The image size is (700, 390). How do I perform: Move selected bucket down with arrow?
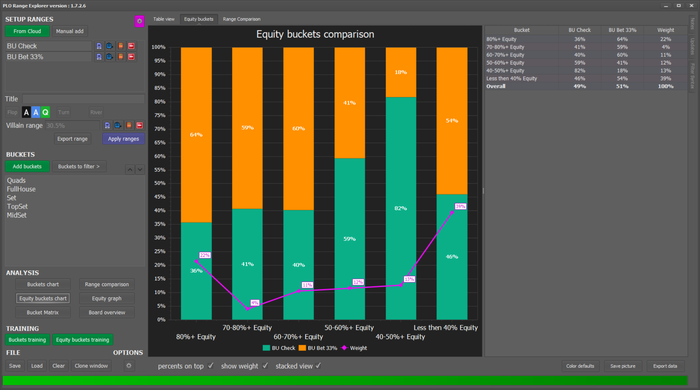point(140,170)
